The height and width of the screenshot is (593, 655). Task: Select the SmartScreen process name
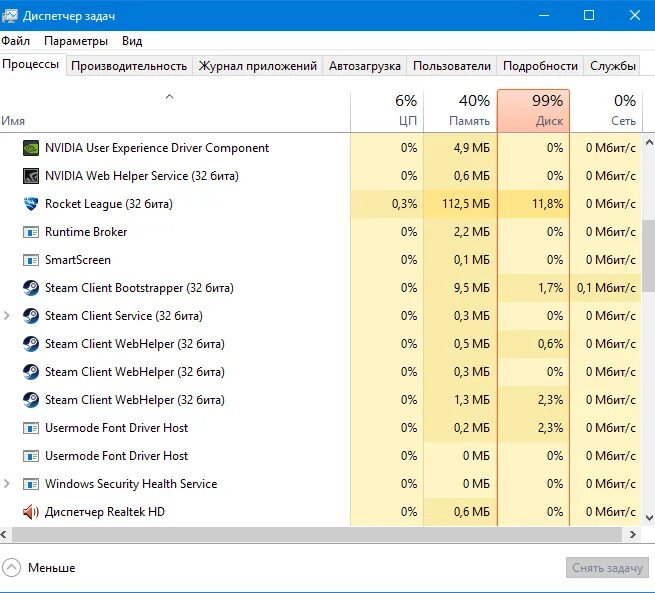[78, 260]
